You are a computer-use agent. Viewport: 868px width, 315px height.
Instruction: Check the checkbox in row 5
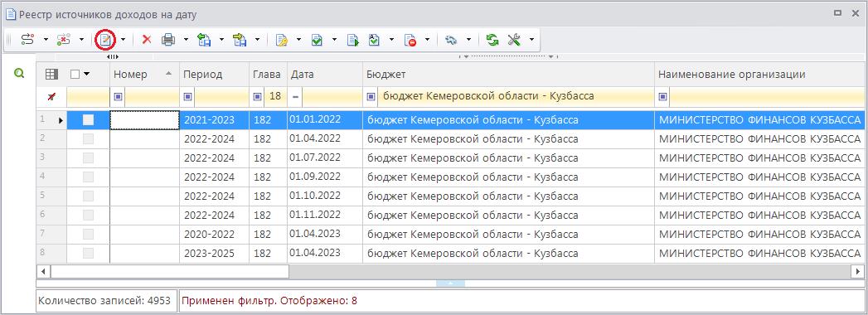88,196
